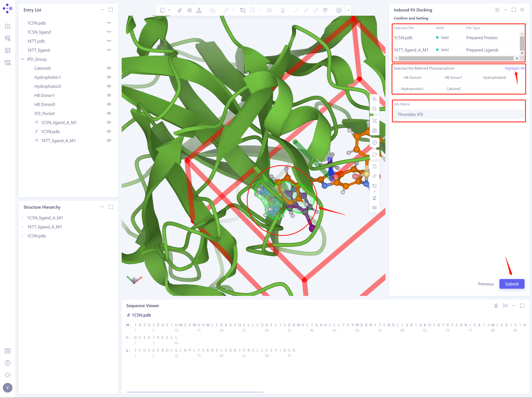Open the DNA/helix tool in the toolbar
Screen dimensions: 532x398
(180, 10)
